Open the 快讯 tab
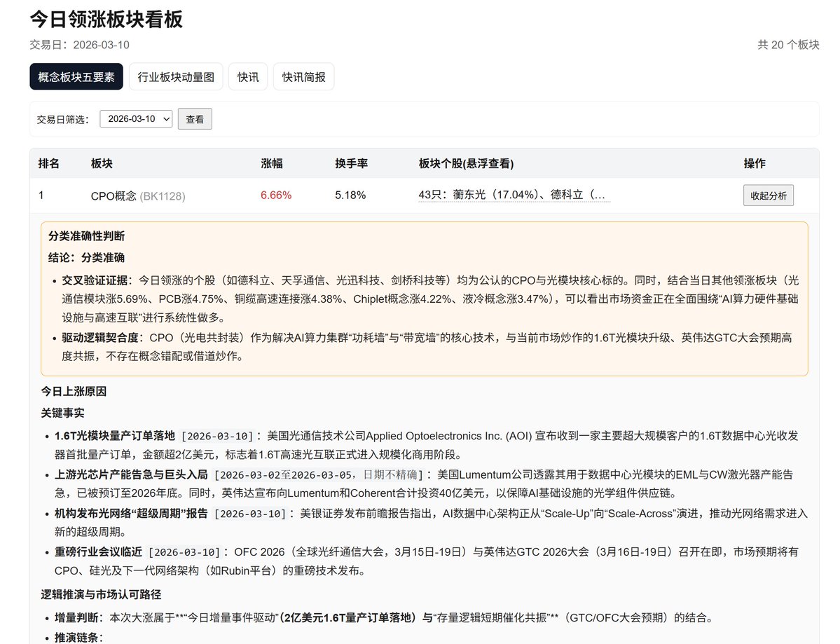 (x=247, y=76)
